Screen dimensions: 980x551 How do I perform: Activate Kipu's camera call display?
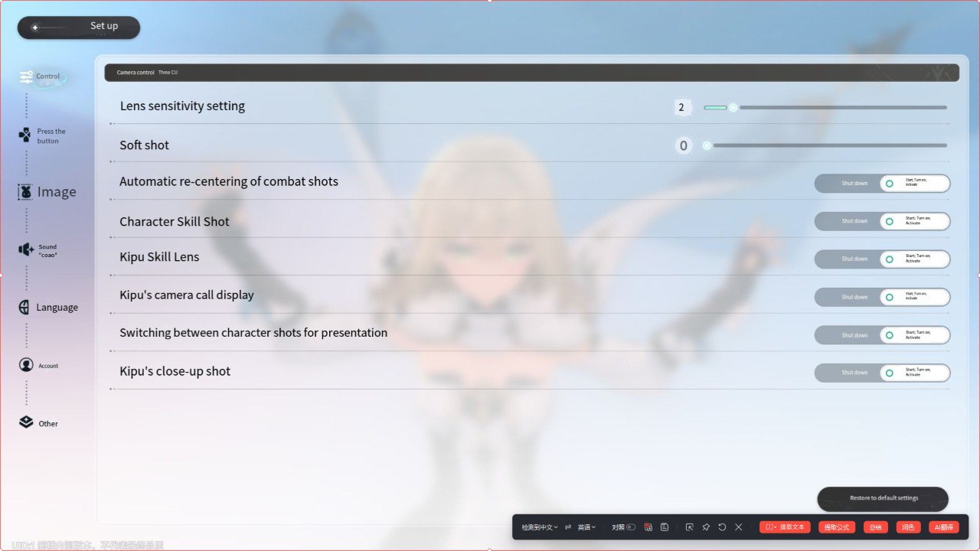915,297
